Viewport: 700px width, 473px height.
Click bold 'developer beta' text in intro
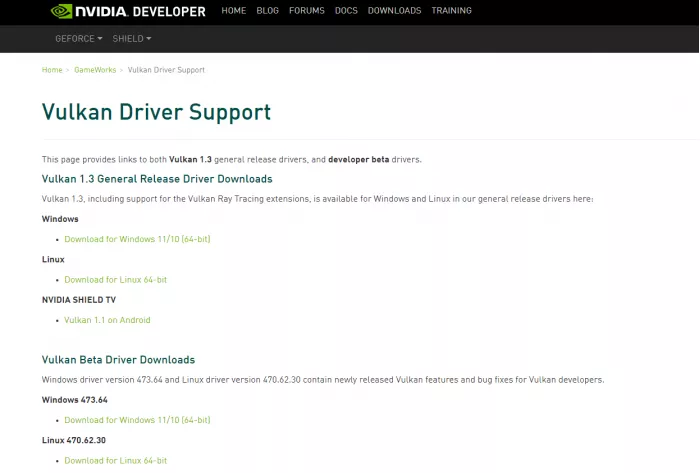(358, 159)
